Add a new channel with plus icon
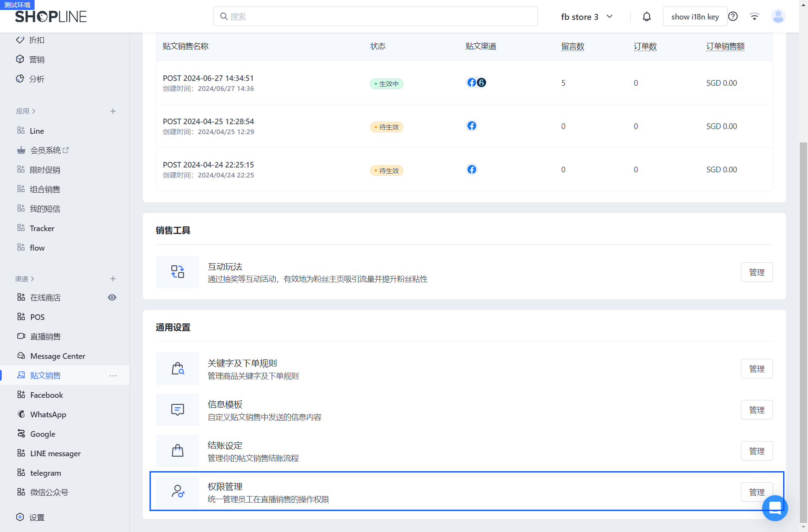This screenshot has height=532, width=808. [x=113, y=279]
